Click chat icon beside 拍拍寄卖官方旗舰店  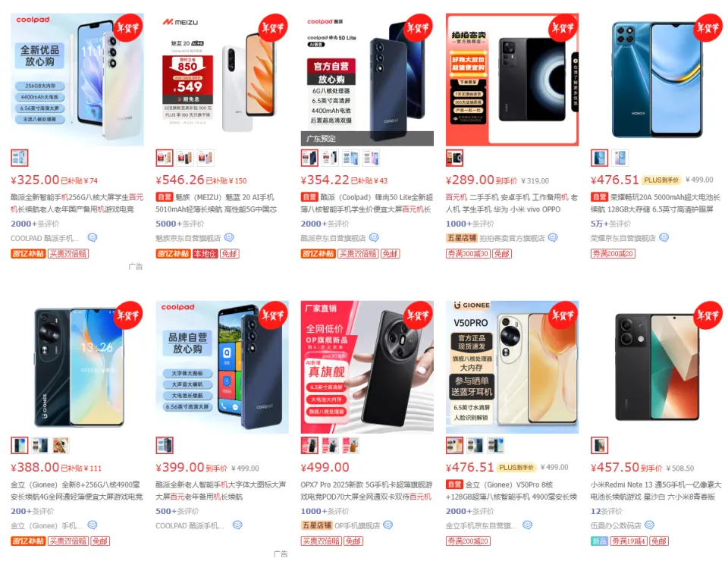pyautogui.click(x=553, y=237)
